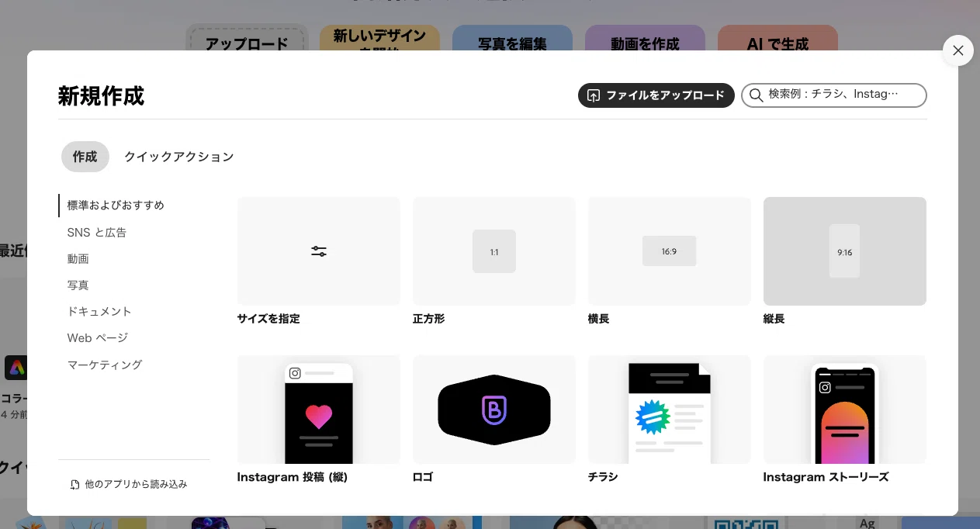Viewport: 980px width, 529px height.
Task: Click アップロード button behind the dialog
Action: 247,39
